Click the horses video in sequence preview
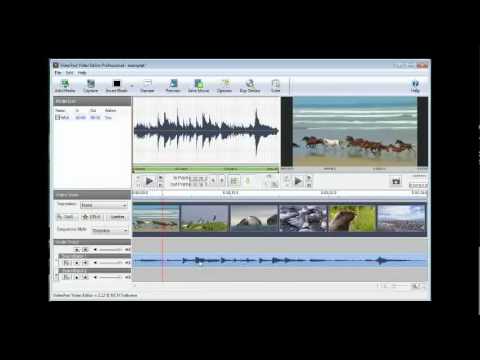 (355, 131)
